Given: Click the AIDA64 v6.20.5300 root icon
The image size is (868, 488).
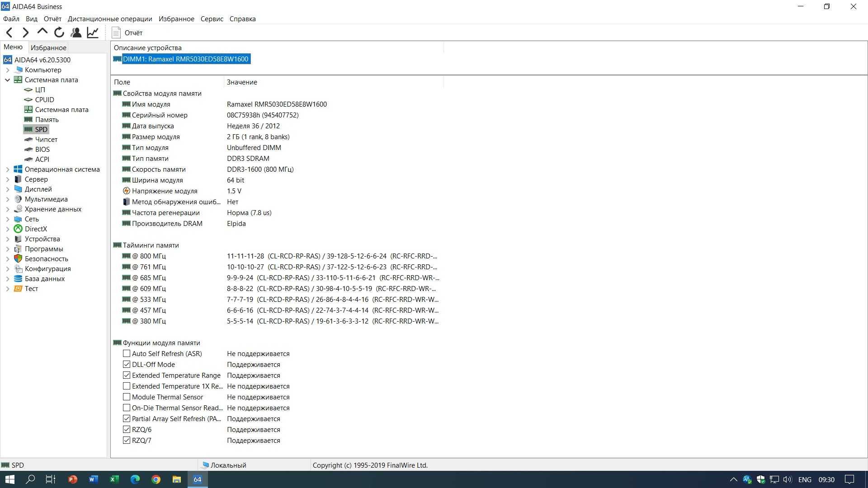Looking at the screenshot, I should (x=8, y=60).
